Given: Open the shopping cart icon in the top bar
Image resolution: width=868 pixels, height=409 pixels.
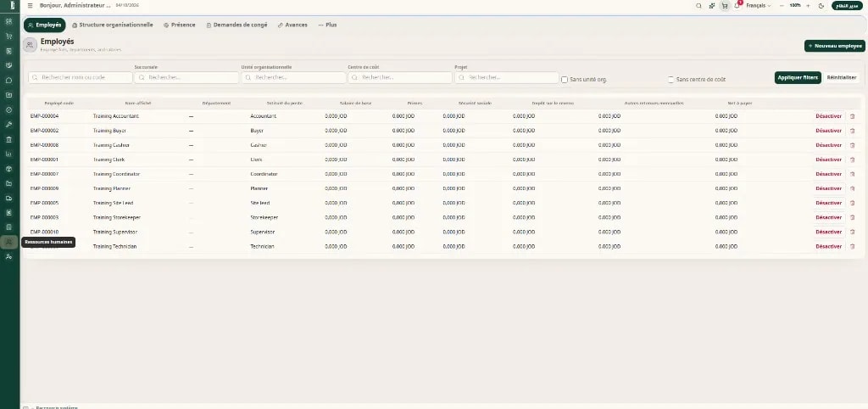Looking at the screenshot, I should pyautogui.click(x=724, y=6).
